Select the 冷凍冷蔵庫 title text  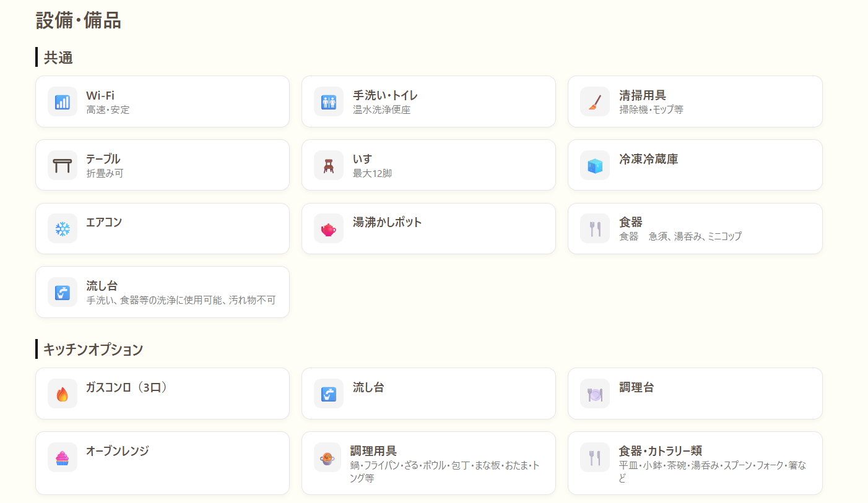648,160
